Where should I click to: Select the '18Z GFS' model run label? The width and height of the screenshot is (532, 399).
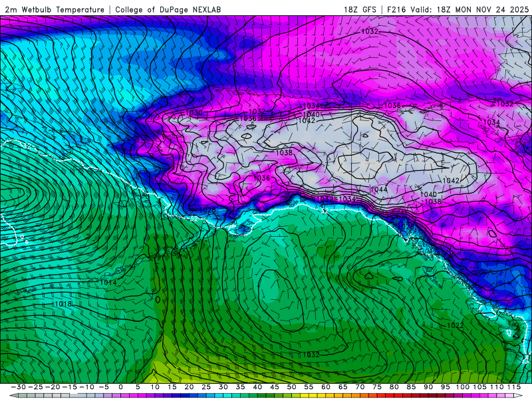(x=360, y=10)
